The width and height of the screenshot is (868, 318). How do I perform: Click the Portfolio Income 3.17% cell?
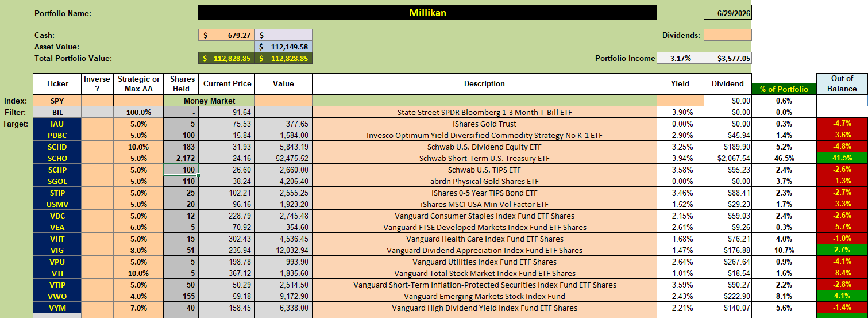pos(680,58)
